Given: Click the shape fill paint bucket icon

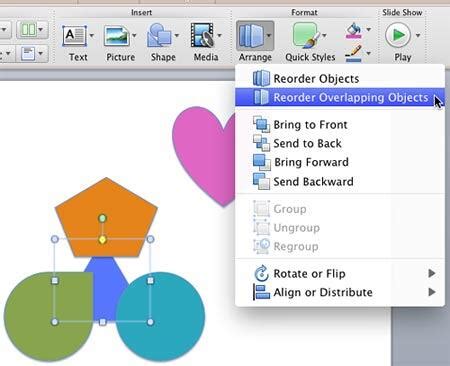Looking at the screenshot, I should click(354, 31).
